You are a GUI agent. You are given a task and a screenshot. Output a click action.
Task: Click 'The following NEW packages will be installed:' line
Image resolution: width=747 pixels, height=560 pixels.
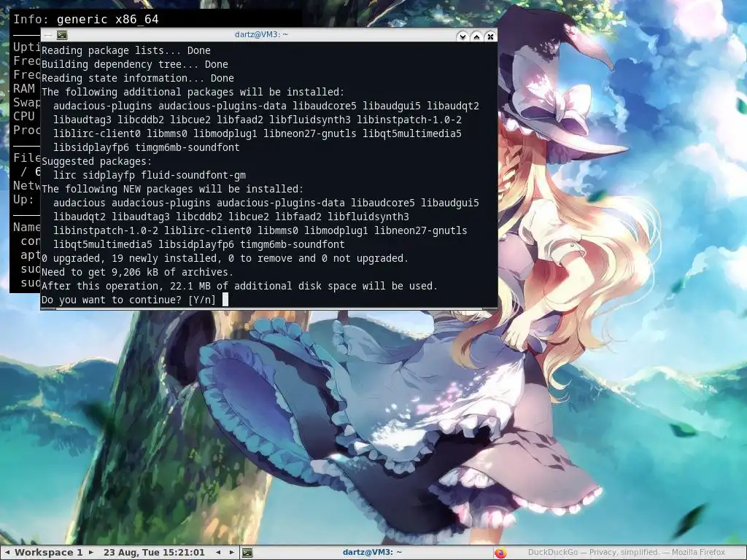[x=172, y=189]
